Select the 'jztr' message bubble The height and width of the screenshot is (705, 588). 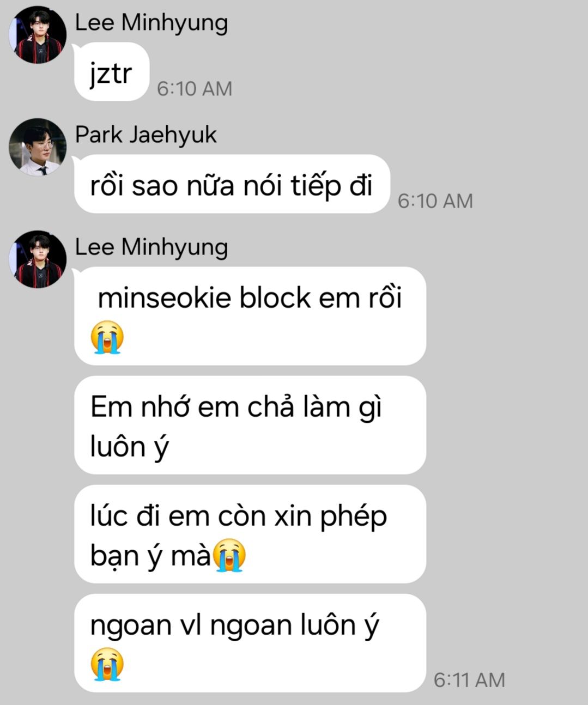click(112, 72)
